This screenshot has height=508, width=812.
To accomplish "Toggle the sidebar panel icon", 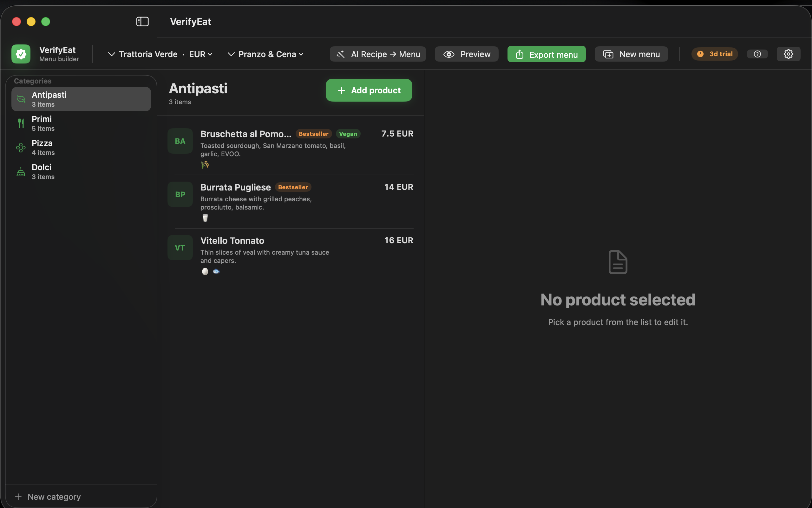I will pyautogui.click(x=142, y=22).
